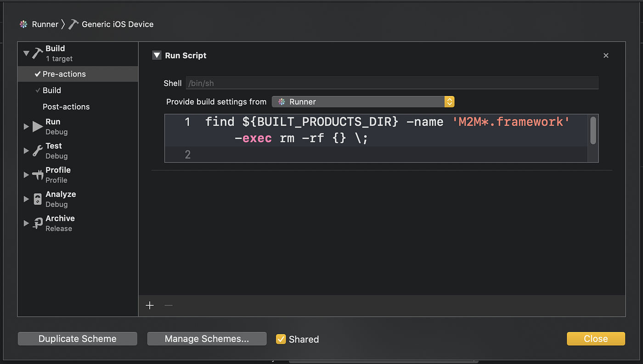The image size is (643, 364).
Task: Select the Build sub-item under Build
Action: [x=78, y=90]
